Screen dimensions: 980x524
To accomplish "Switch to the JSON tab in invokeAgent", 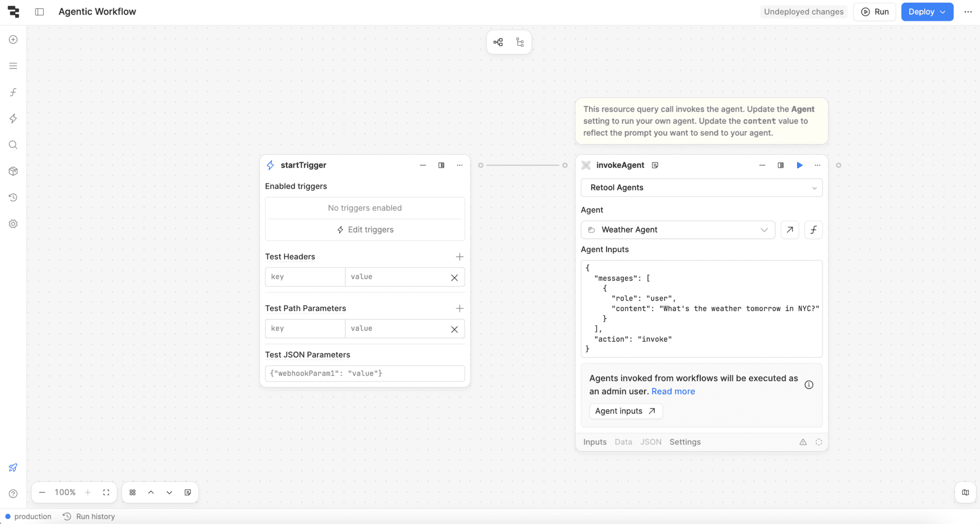I will pyautogui.click(x=651, y=442).
